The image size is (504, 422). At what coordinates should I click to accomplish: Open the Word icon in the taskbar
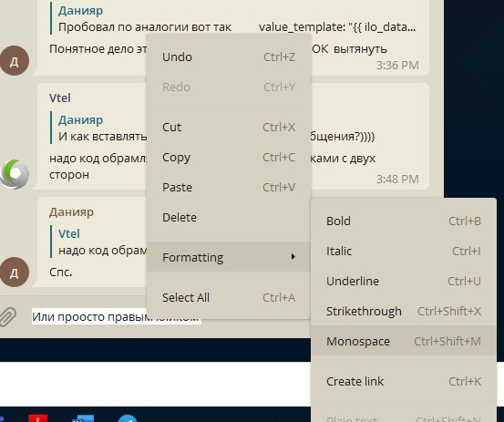pos(83,418)
